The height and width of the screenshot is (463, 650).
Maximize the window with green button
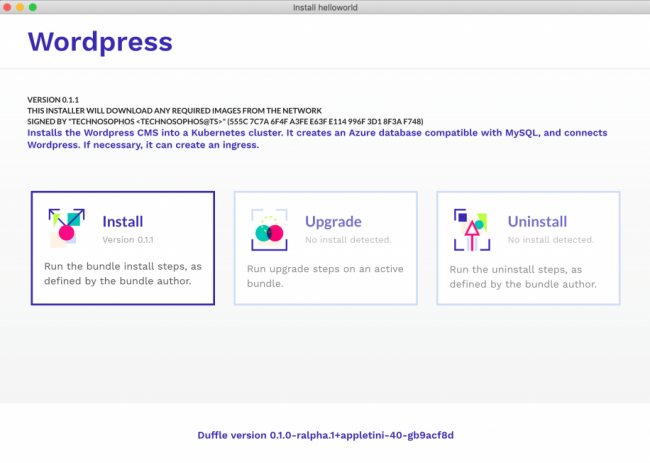[33, 7]
